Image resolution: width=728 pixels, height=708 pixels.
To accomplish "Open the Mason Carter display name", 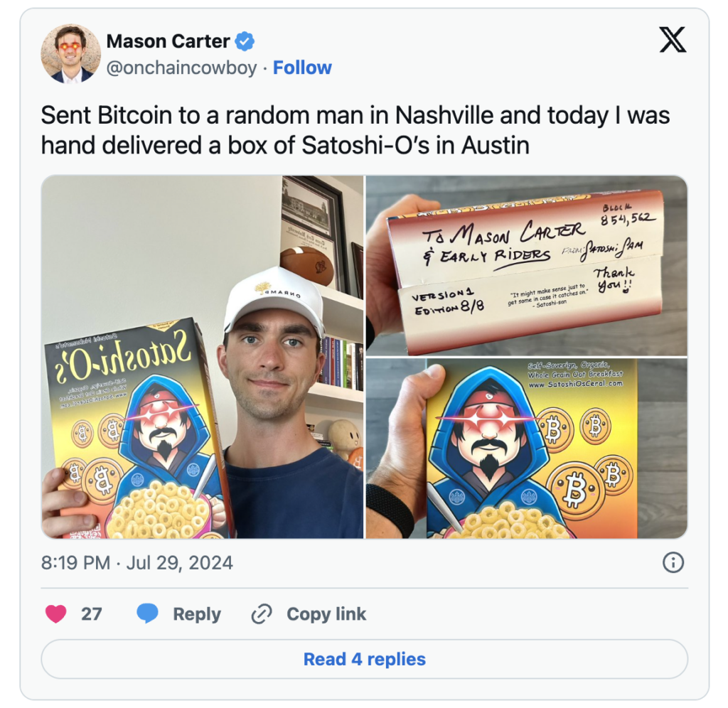I will point(168,41).
